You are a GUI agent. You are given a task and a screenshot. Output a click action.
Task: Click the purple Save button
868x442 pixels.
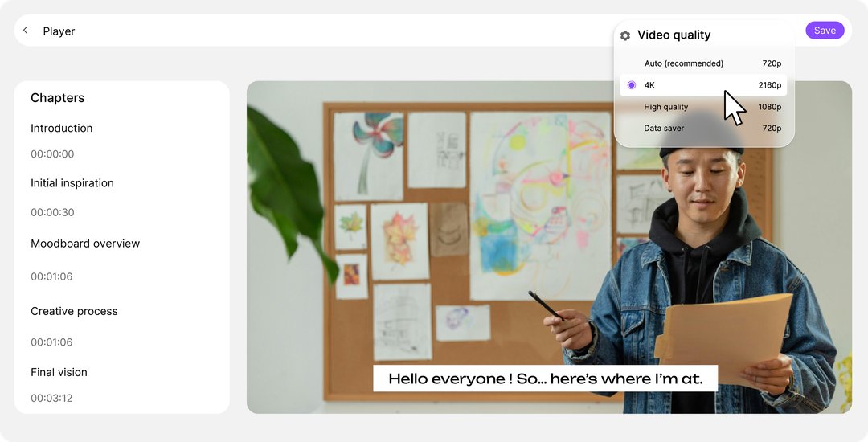tap(825, 31)
